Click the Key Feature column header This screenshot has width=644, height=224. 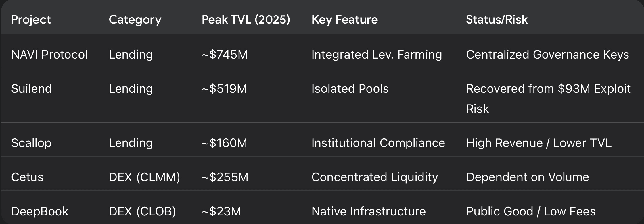pyautogui.click(x=344, y=20)
